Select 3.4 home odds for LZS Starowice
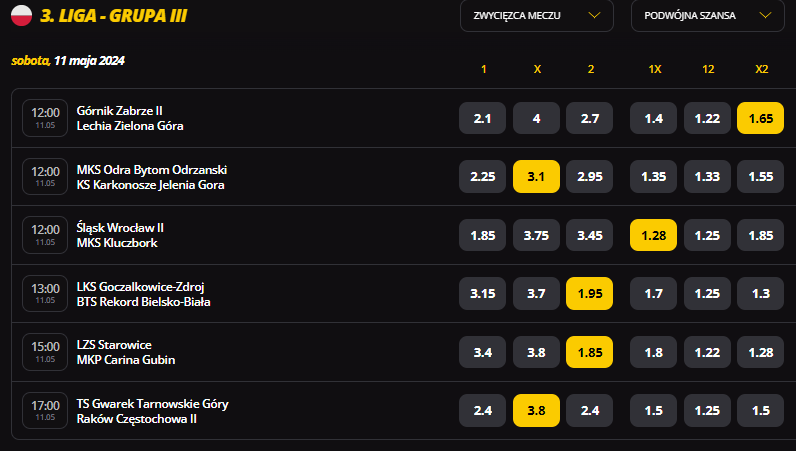 tap(482, 352)
